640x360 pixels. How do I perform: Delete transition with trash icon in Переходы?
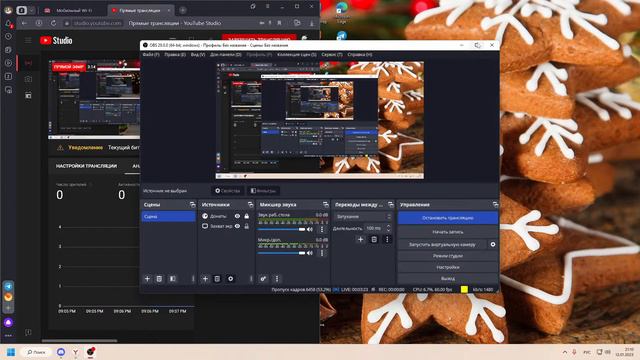pos(374,240)
